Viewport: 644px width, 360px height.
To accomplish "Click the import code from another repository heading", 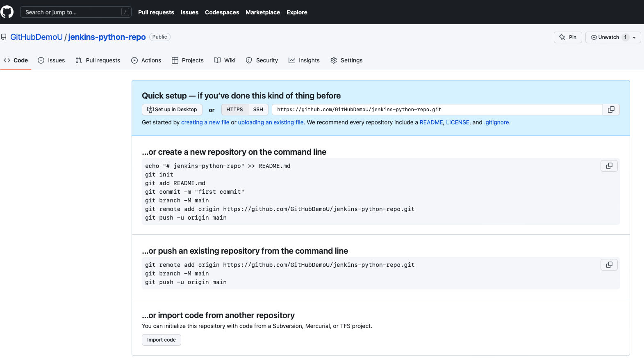I will coord(218,315).
